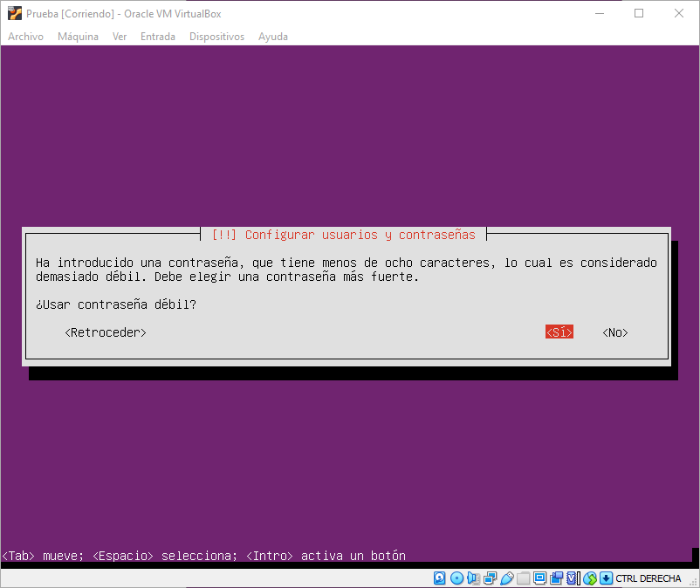This screenshot has width=700, height=588.
Task: Click the keyboard capture arrow icon
Action: [606, 578]
